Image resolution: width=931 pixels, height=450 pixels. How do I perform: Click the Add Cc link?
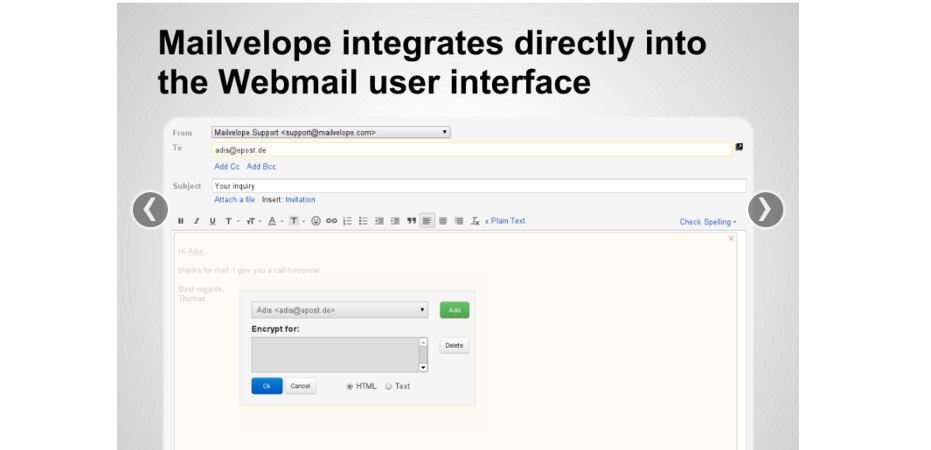pos(227,166)
